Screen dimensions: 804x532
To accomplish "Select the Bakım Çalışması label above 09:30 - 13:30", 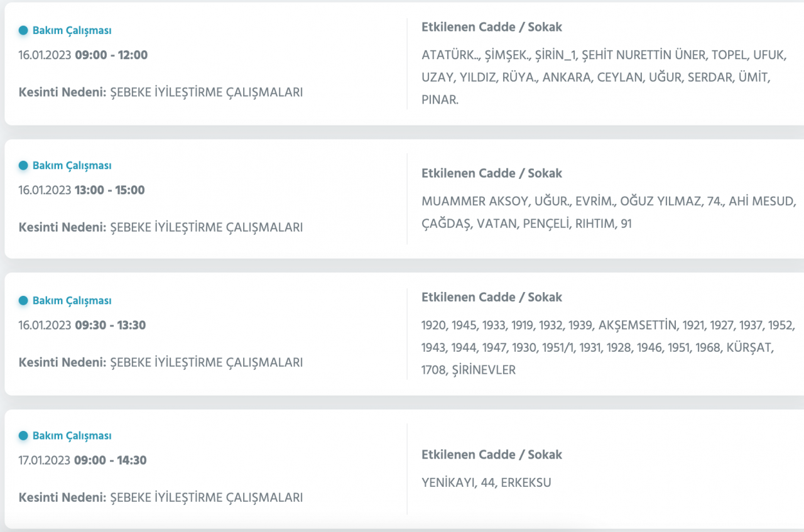I will click(x=72, y=301).
